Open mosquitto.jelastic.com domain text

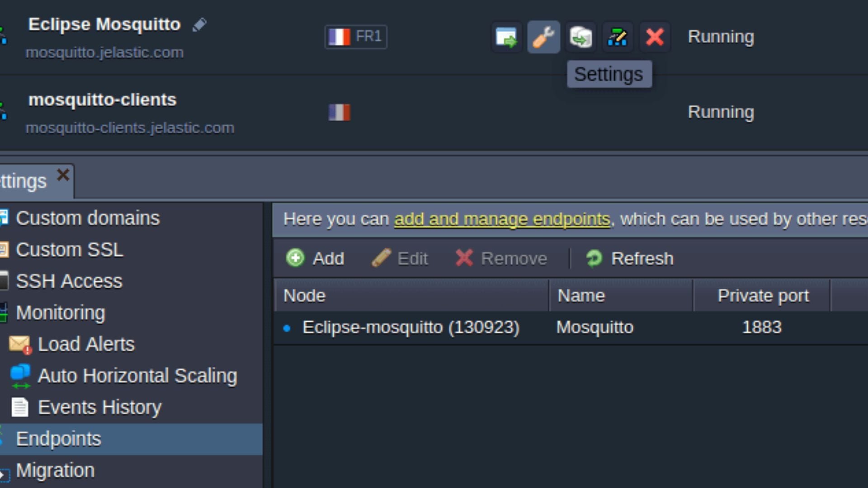pos(104,52)
